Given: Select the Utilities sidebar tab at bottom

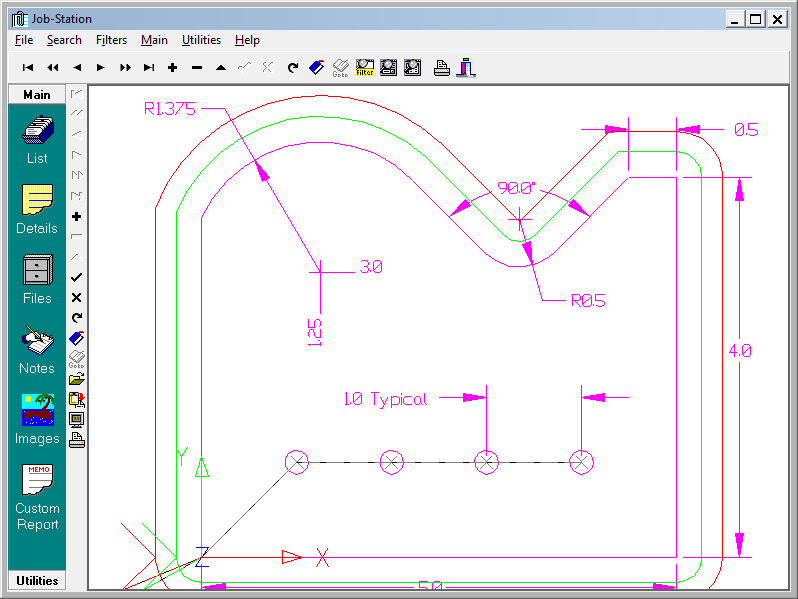Looking at the screenshot, I should [x=37, y=580].
